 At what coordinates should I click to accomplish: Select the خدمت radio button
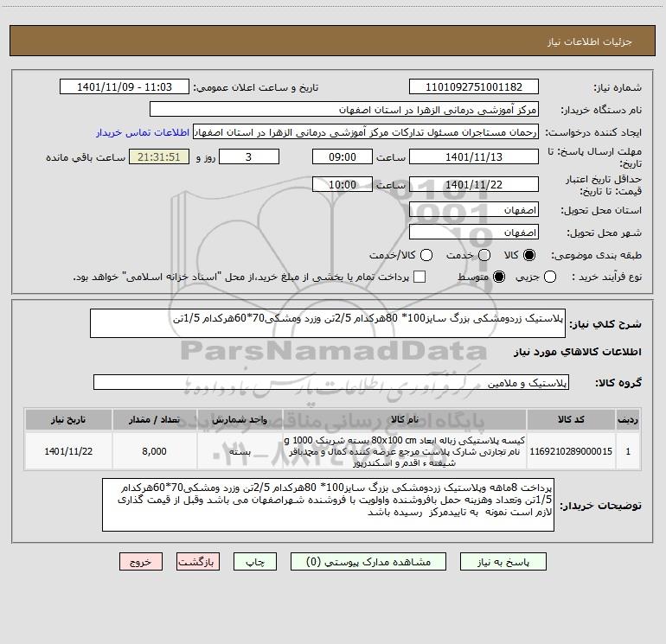point(484,255)
